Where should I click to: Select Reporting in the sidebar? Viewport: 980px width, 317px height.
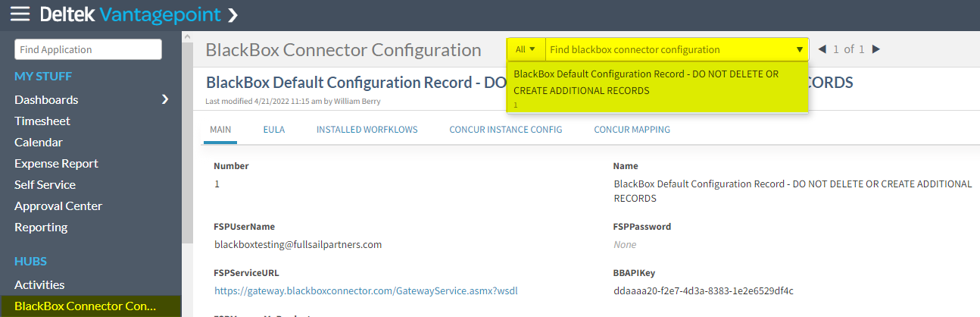click(41, 227)
